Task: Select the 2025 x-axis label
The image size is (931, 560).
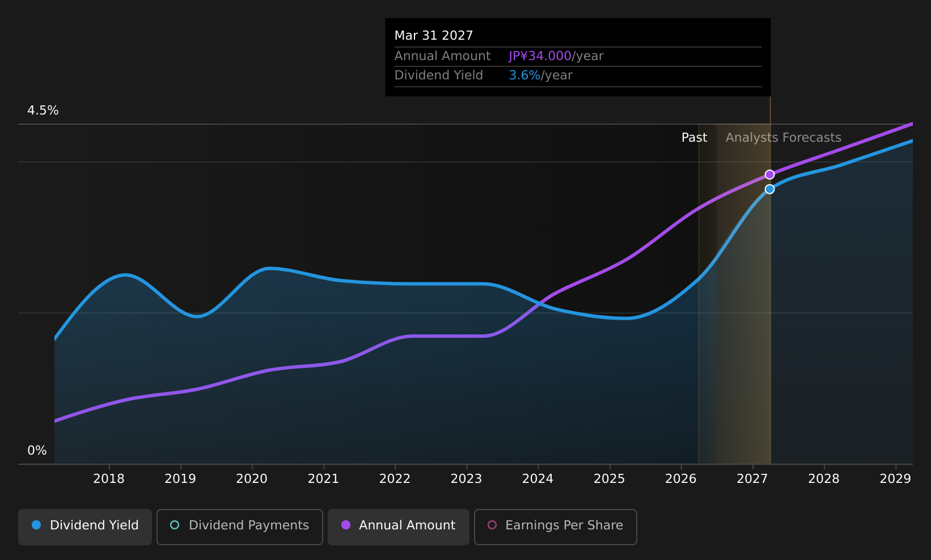Action: pyautogui.click(x=609, y=479)
